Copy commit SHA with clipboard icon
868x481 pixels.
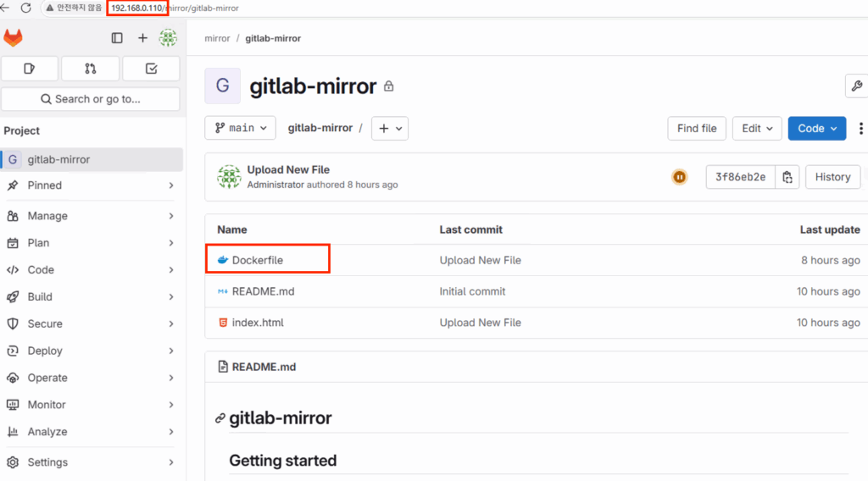[787, 177]
